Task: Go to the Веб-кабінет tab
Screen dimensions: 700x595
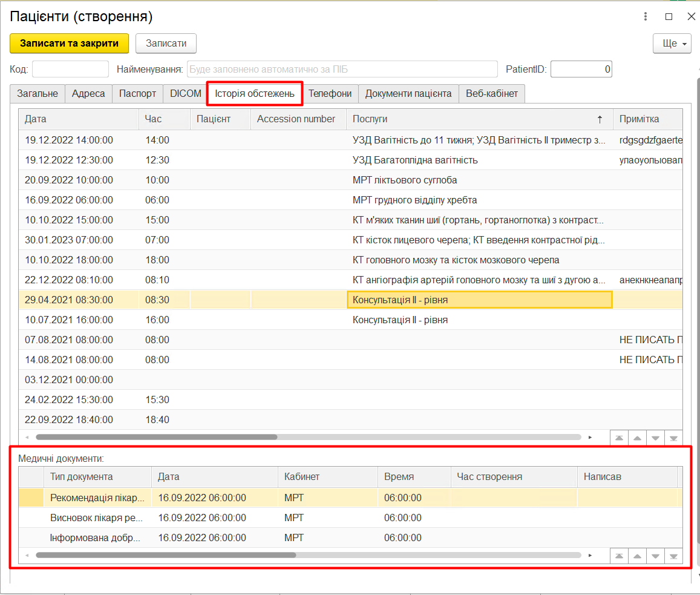Action: [x=491, y=94]
